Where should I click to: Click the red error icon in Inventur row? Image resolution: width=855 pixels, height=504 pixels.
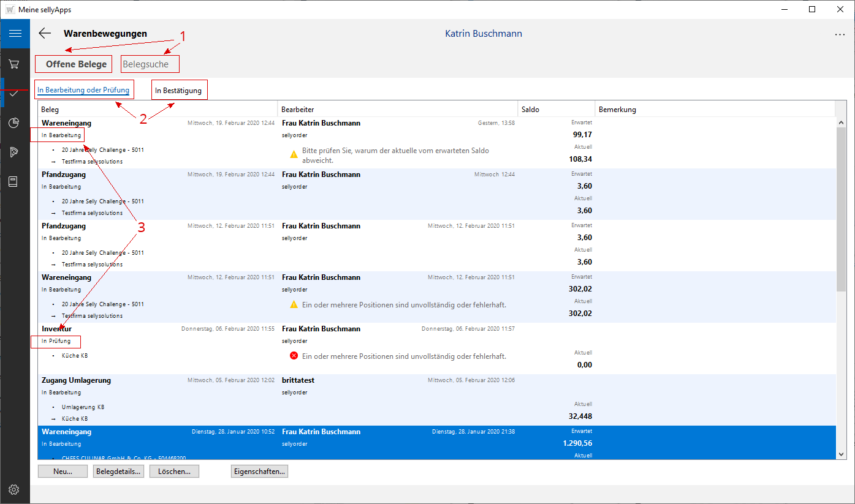(x=294, y=356)
